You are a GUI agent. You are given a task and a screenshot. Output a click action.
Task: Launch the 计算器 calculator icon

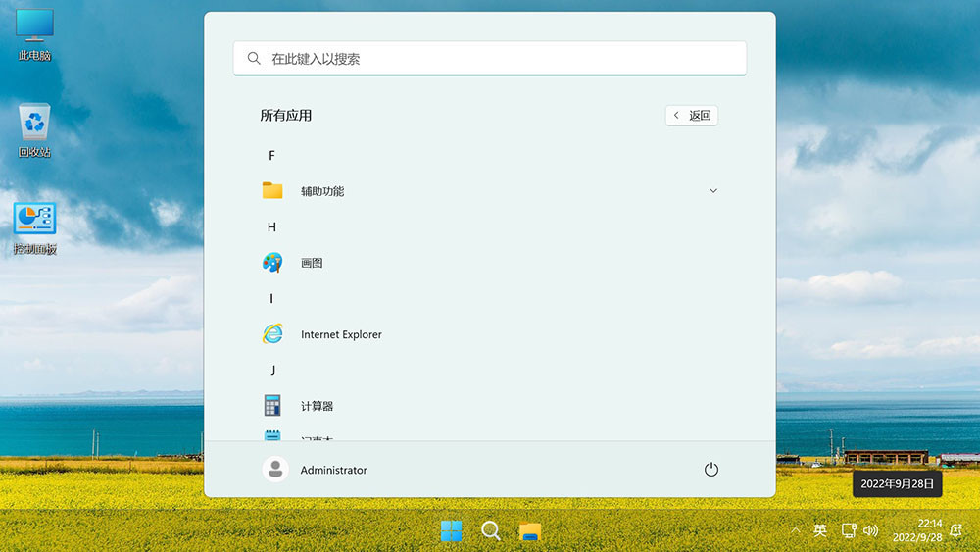(x=272, y=406)
